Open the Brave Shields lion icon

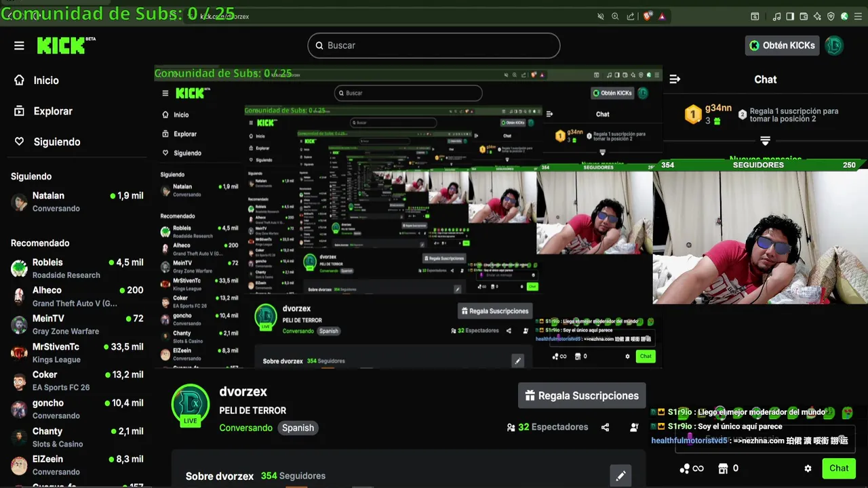tap(648, 16)
